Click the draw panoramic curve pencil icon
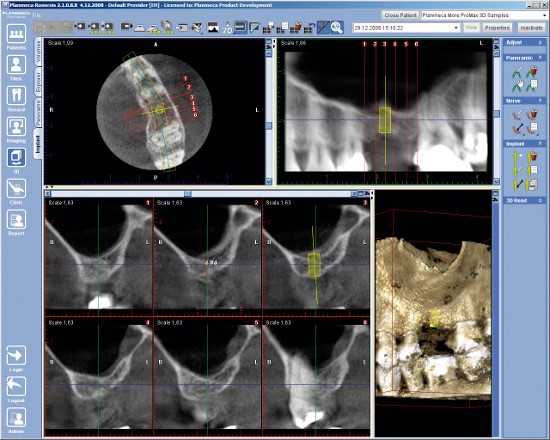This screenshot has height=440, width=550. [517, 72]
